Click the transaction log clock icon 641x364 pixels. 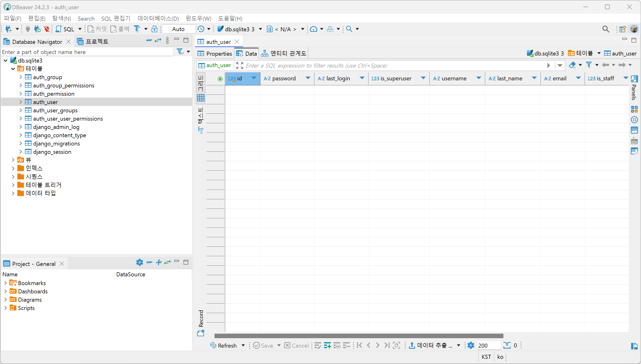pyautogui.click(x=201, y=29)
